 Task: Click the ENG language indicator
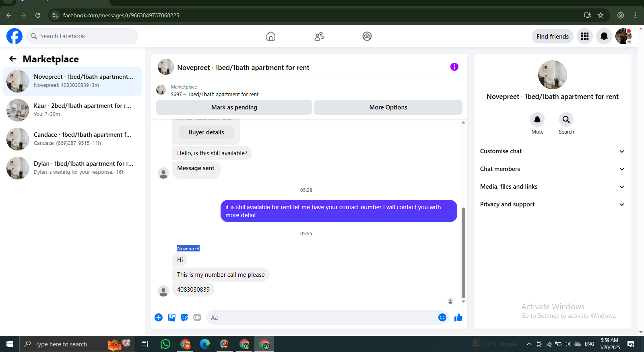click(590, 344)
